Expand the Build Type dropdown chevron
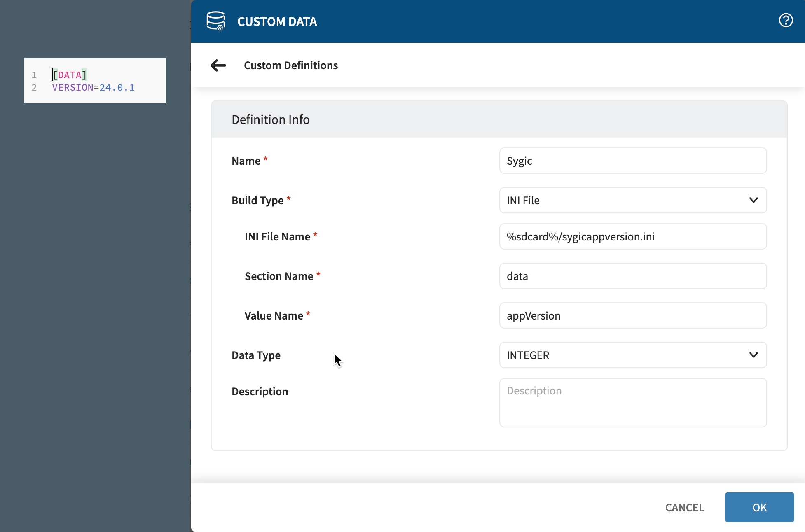 coord(753,200)
